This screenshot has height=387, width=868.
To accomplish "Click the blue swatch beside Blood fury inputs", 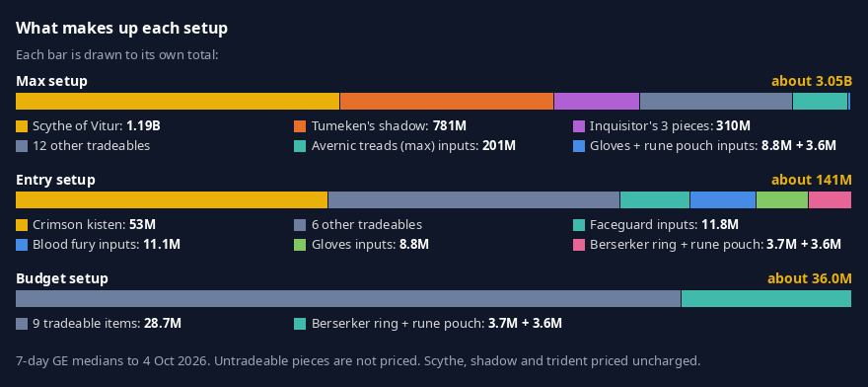I will point(22,245).
